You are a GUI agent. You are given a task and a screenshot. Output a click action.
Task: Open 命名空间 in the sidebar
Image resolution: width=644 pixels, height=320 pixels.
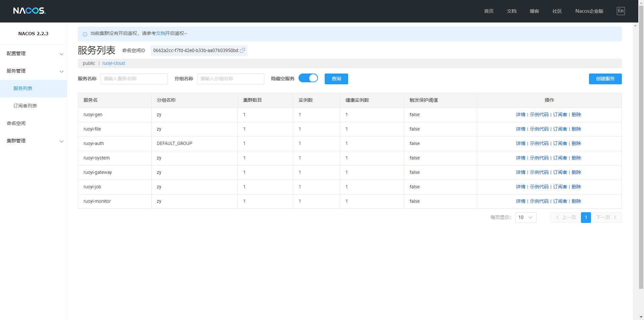pyautogui.click(x=34, y=124)
